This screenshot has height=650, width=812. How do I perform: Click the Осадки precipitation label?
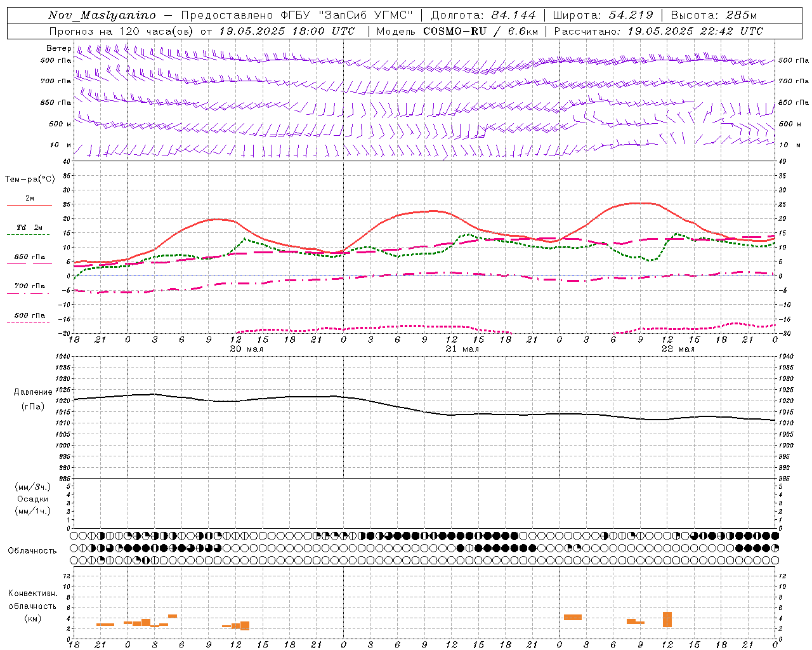tap(33, 499)
